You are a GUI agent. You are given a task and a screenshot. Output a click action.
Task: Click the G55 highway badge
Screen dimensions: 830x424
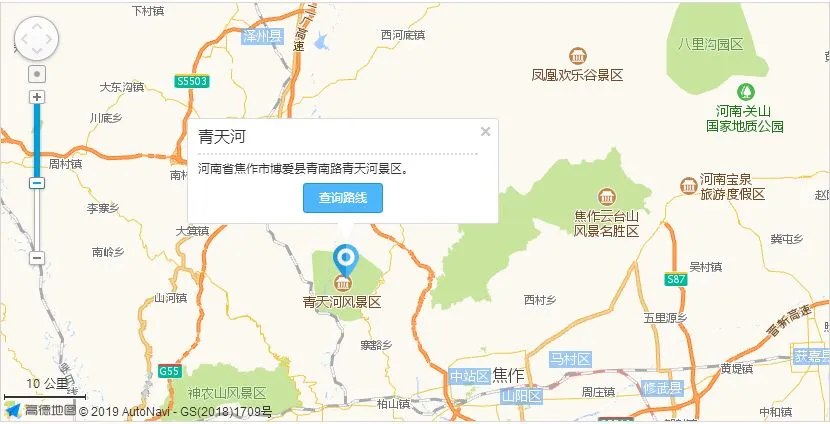(x=169, y=371)
